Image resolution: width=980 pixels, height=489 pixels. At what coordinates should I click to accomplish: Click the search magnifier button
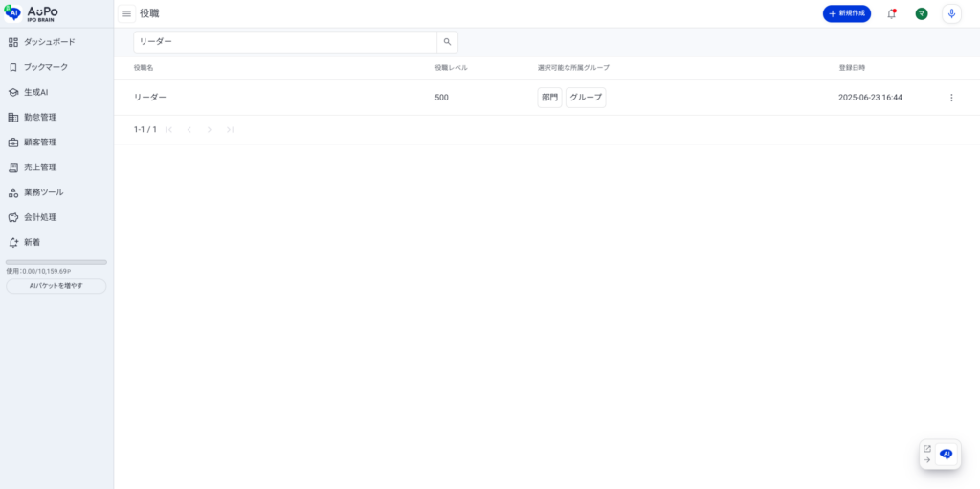(x=447, y=42)
